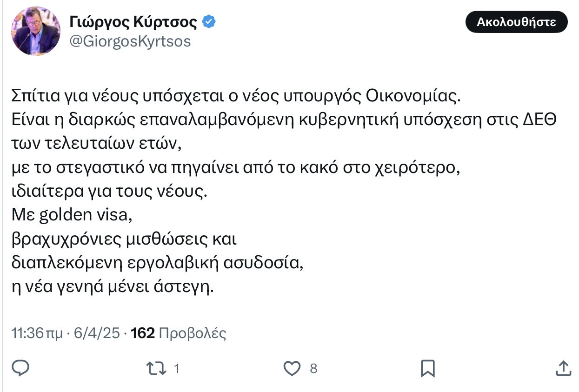Click the line βραχυχρόνιες μισθώσεις και

click(124, 239)
